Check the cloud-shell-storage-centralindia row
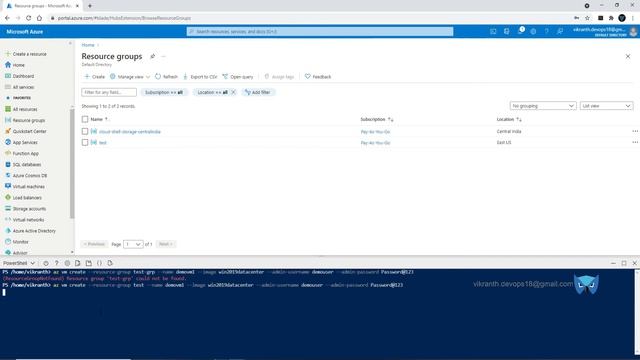Screen dimensions: 640x360 85,131
